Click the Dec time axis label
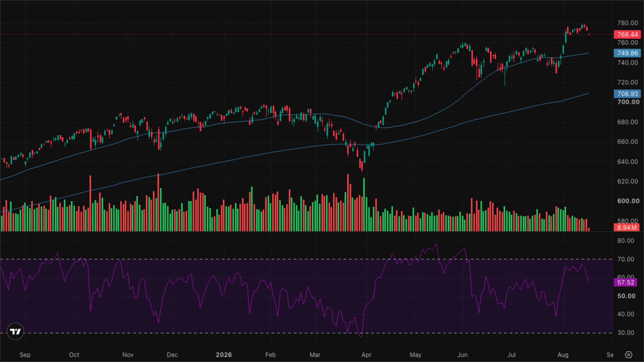 172,355
